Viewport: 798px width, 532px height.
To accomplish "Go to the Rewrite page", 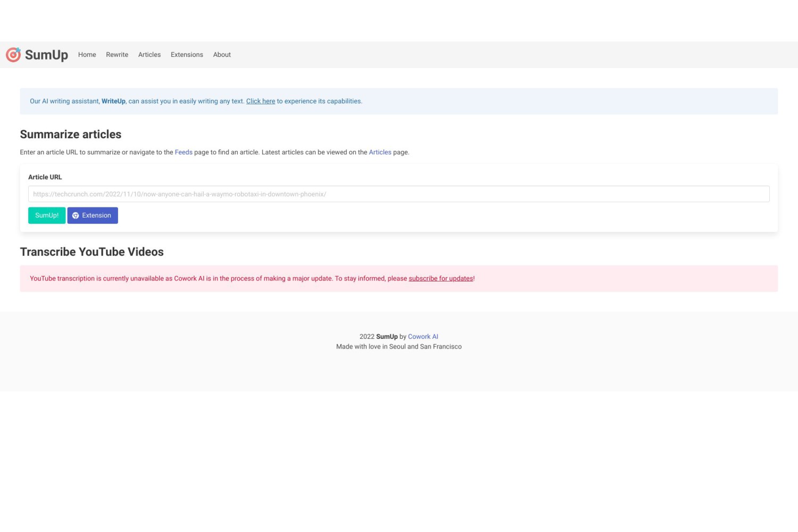I will [117, 55].
